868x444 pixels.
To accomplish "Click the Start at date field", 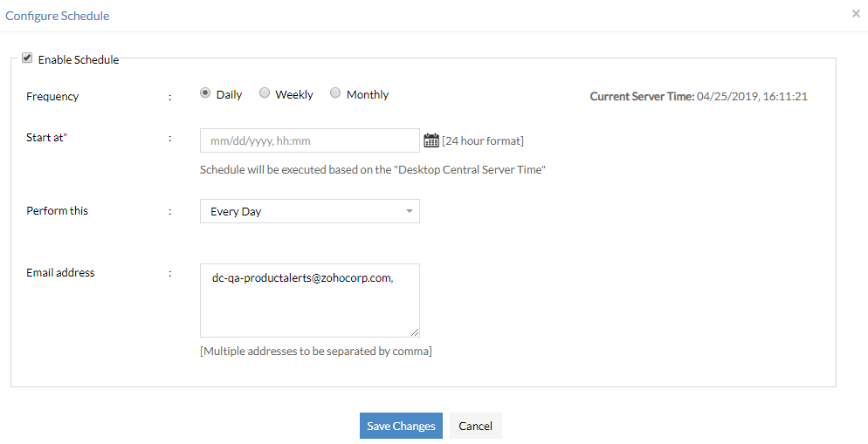I will point(309,140).
